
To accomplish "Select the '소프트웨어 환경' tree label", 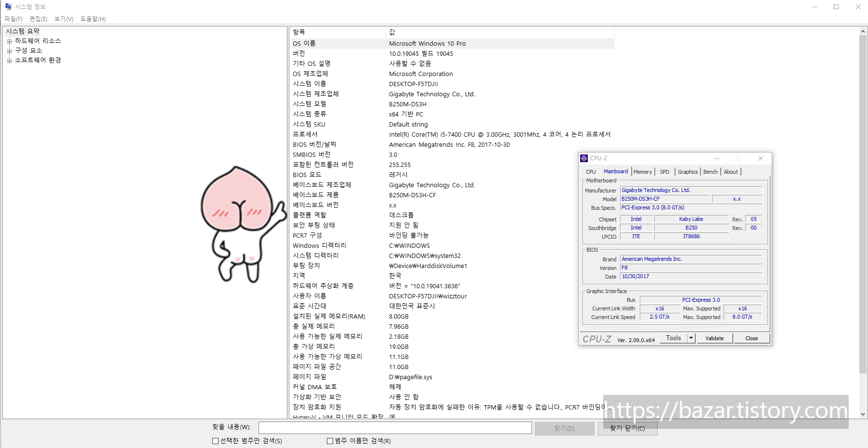I will [x=38, y=60].
